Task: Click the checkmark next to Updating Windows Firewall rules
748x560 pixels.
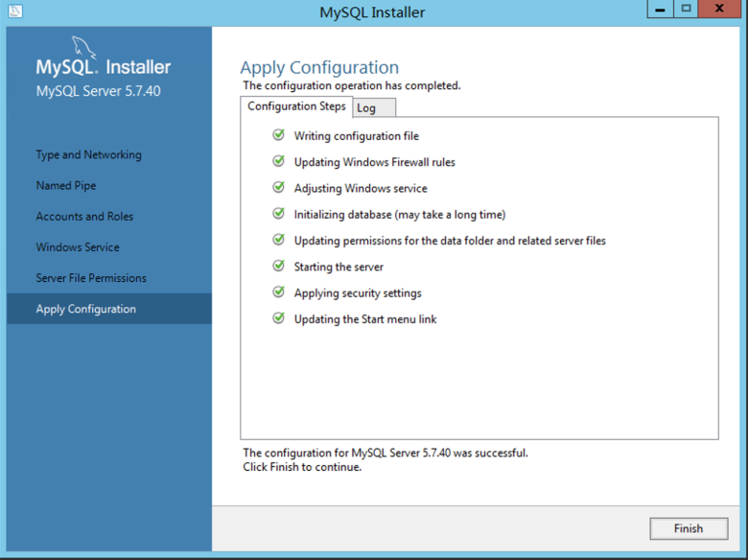Action: (x=278, y=161)
